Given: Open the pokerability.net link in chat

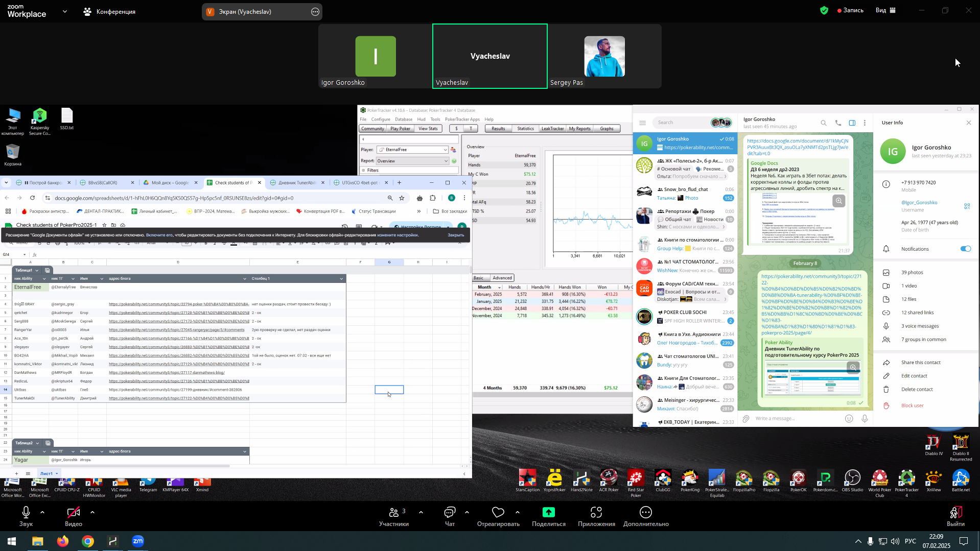Looking at the screenshot, I should click(811, 304).
